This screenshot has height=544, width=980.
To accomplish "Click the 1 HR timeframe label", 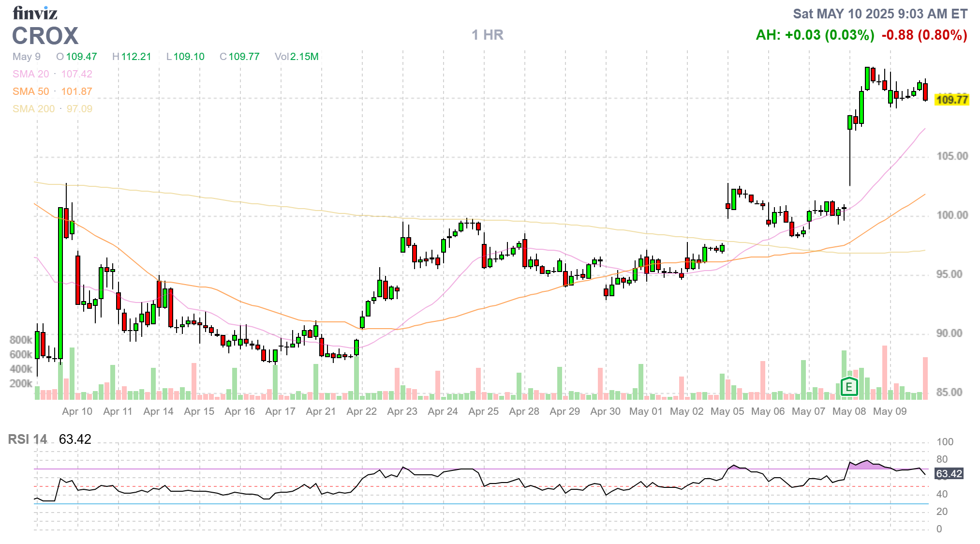I will tap(487, 35).
